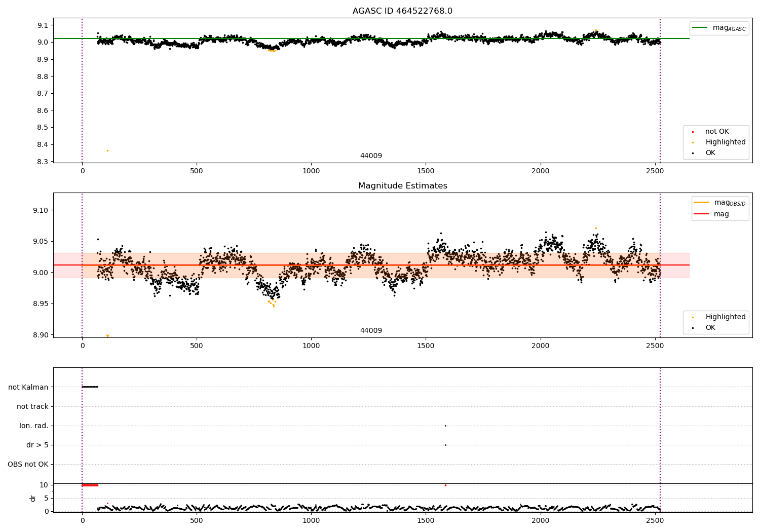The width and height of the screenshot is (760, 532).
Task: Click the '44009' label in the top plot
Action: pyautogui.click(x=371, y=156)
